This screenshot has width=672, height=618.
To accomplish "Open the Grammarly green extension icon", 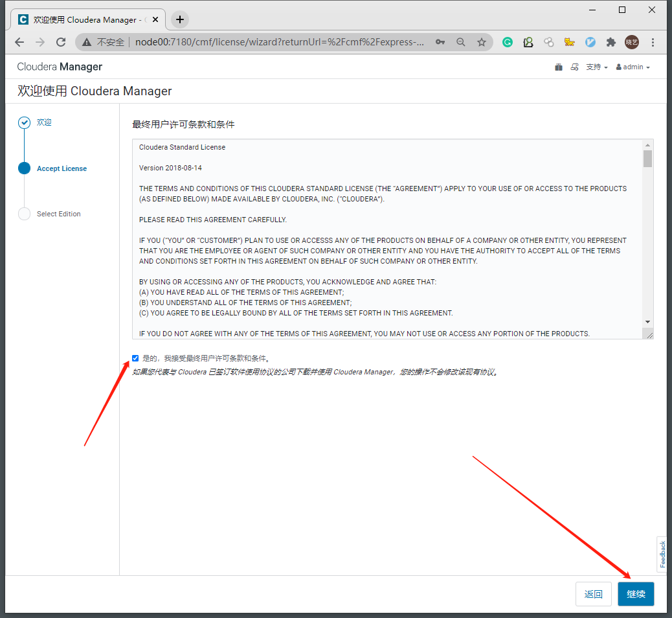I will tap(508, 42).
